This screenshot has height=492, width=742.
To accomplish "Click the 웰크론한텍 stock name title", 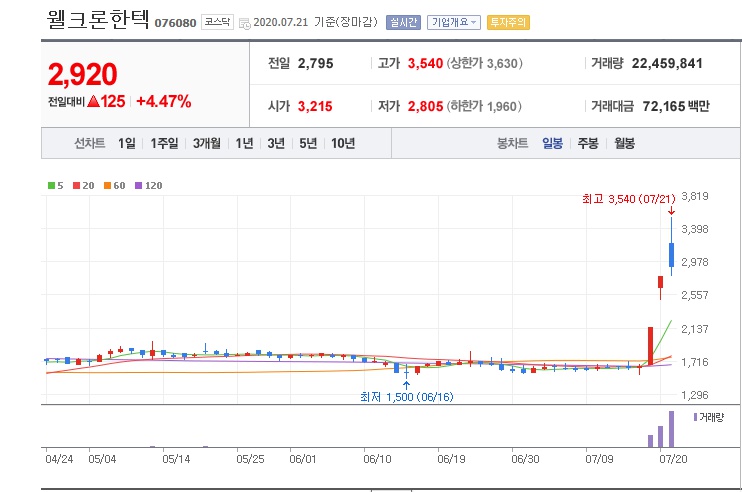I will 97,20.
